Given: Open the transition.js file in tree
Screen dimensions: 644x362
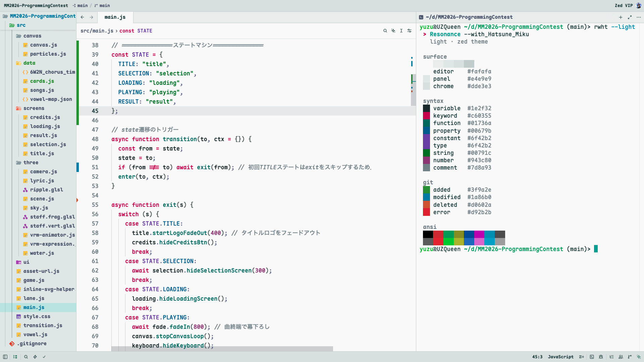Looking at the screenshot, I should click(x=43, y=325).
